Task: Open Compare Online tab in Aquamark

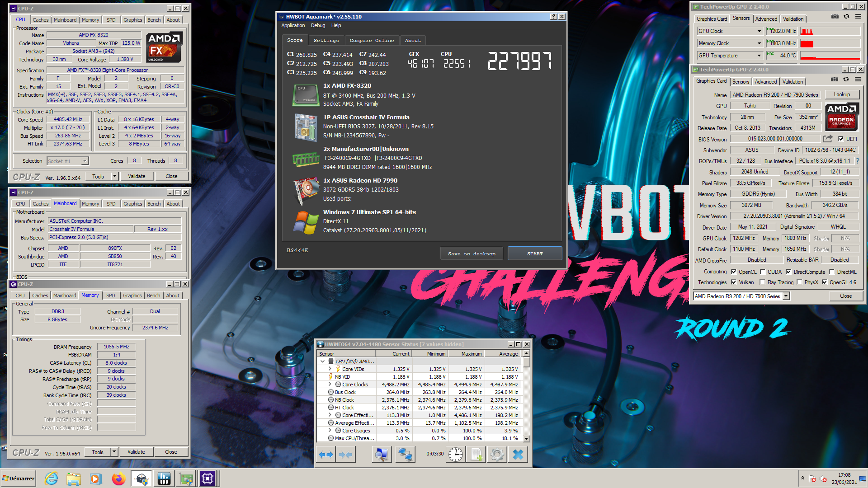Action: point(372,40)
